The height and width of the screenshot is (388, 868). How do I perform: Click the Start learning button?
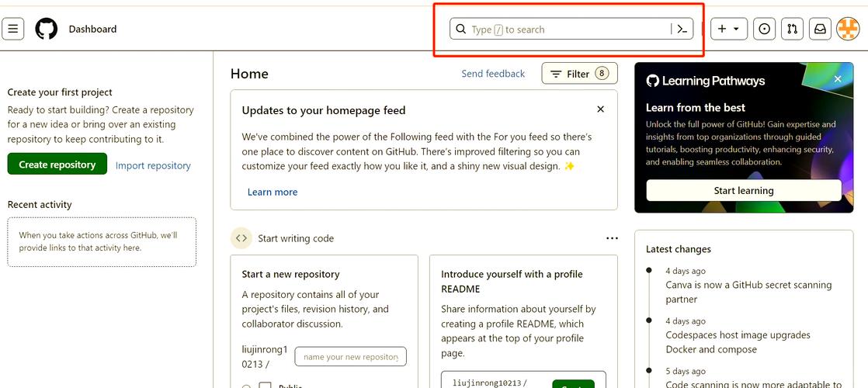coord(743,190)
